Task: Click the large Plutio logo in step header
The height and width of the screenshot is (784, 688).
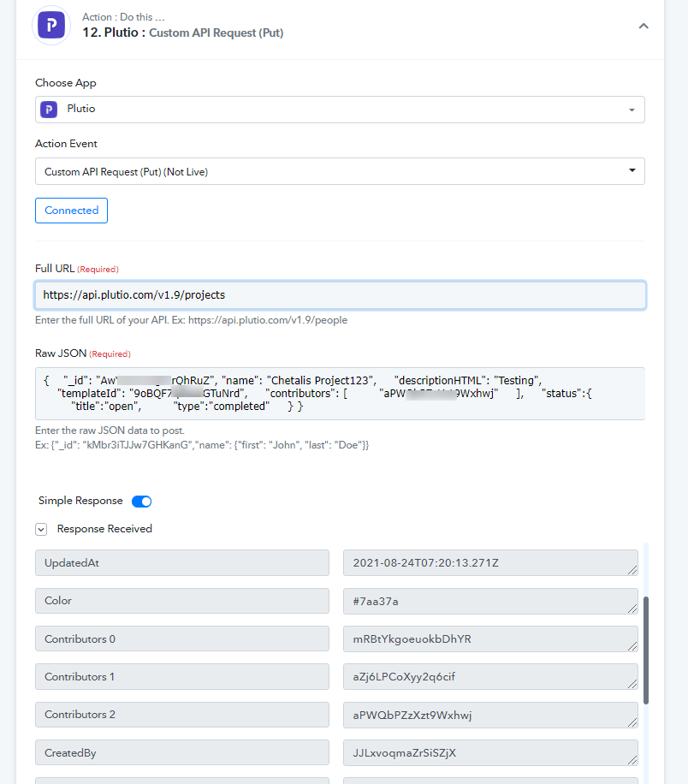Action: 51,25
